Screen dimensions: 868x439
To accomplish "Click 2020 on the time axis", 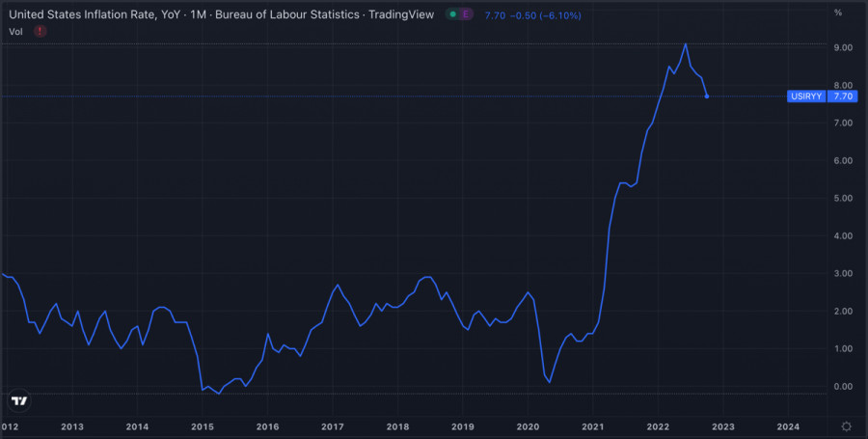I will tap(529, 426).
